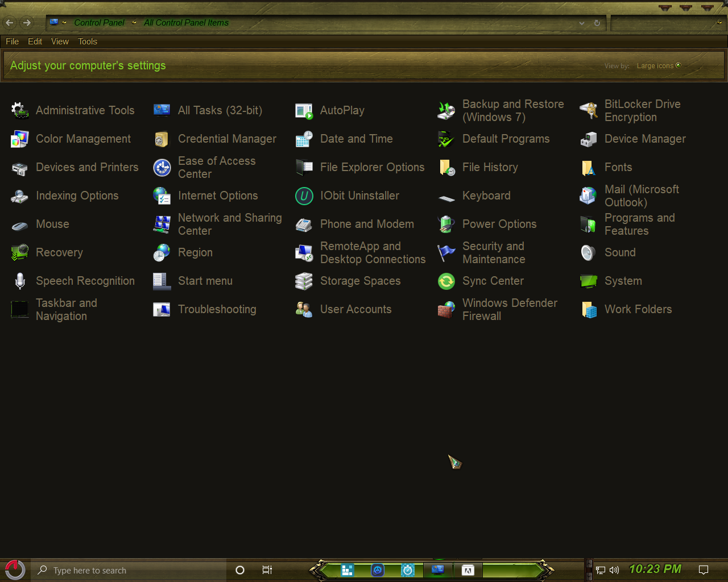
Task: Expand the address bar history dropdown arrow
Action: pos(582,23)
